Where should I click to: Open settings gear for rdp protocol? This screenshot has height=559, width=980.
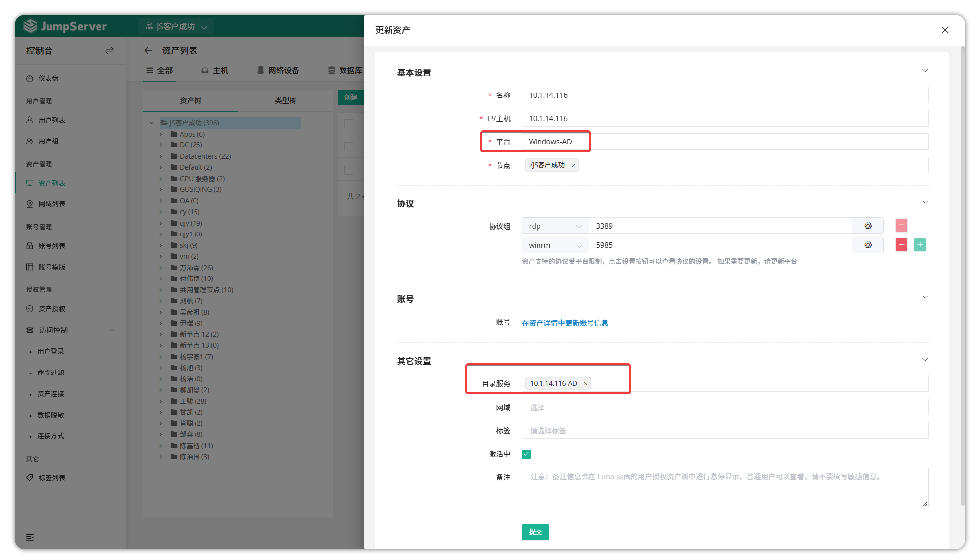[x=868, y=226]
